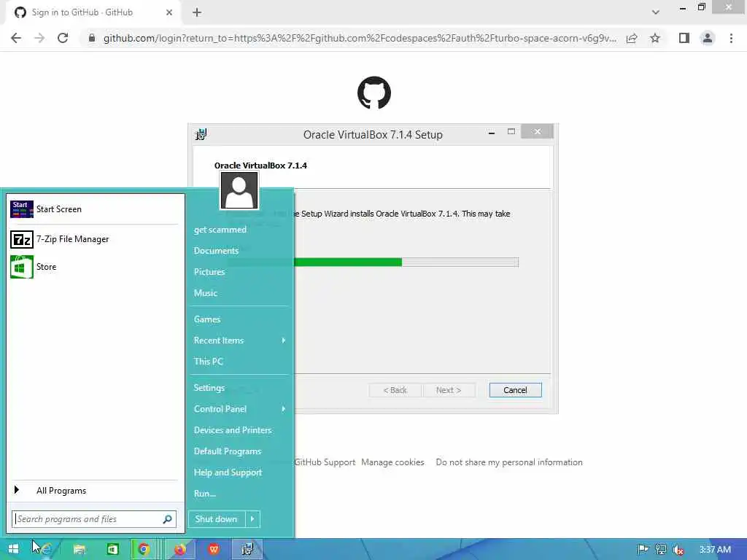Viewport: 747px width, 560px height.
Task: Launch Internet Explorer from the taskbar
Action: tap(46, 549)
